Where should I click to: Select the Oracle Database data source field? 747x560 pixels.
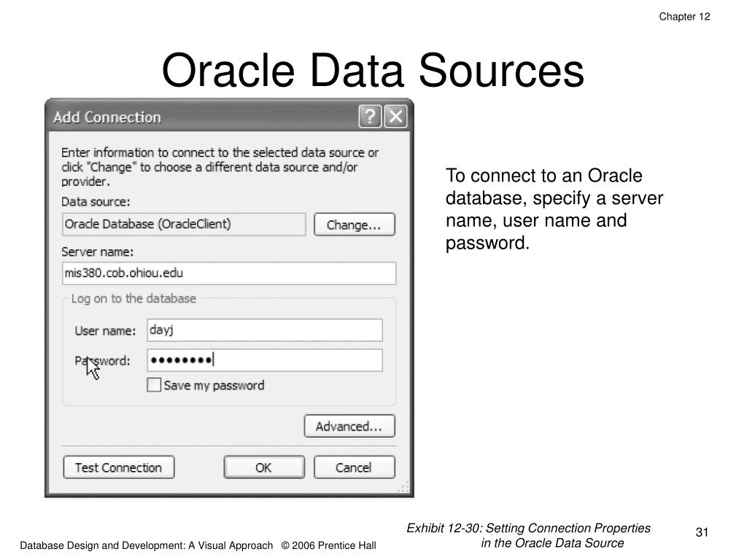tap(184, 225)
